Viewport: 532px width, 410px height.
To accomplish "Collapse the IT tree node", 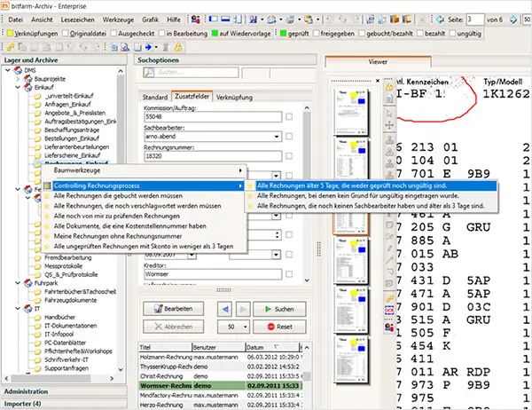I will [x=18, y=309].
